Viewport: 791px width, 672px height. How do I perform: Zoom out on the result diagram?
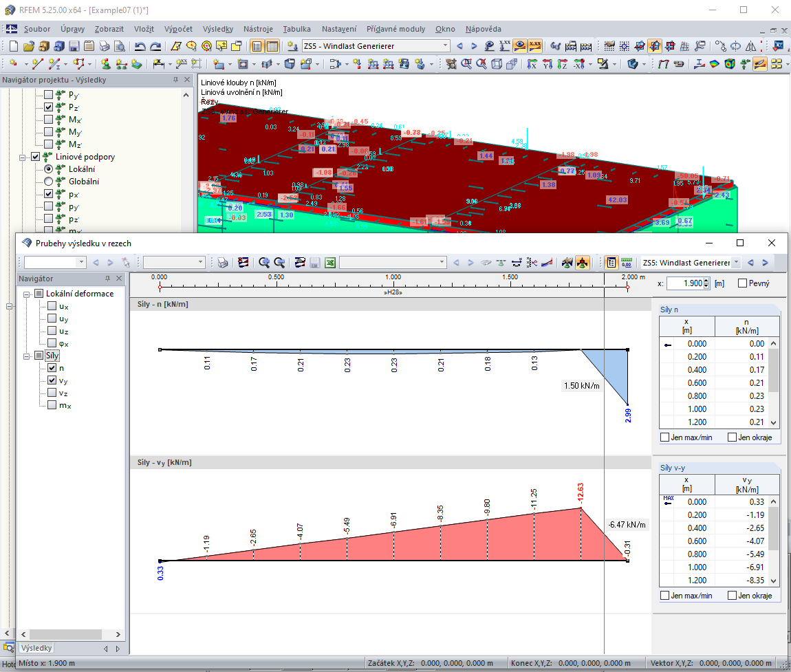[279, 263]
